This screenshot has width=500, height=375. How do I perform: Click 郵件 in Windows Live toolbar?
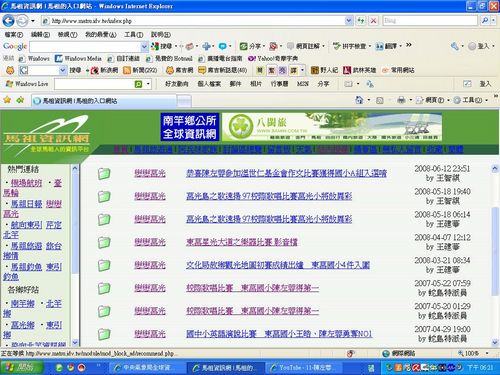(x=235, y=84)
